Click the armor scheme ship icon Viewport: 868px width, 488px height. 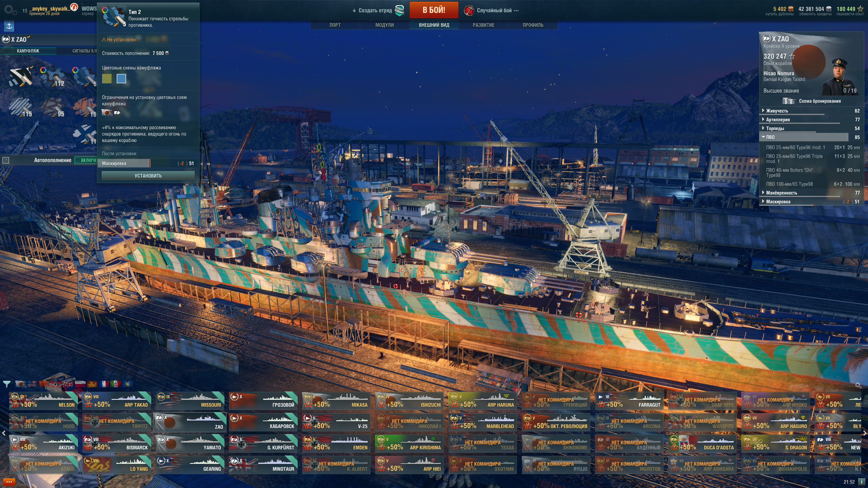click(789, 101)
